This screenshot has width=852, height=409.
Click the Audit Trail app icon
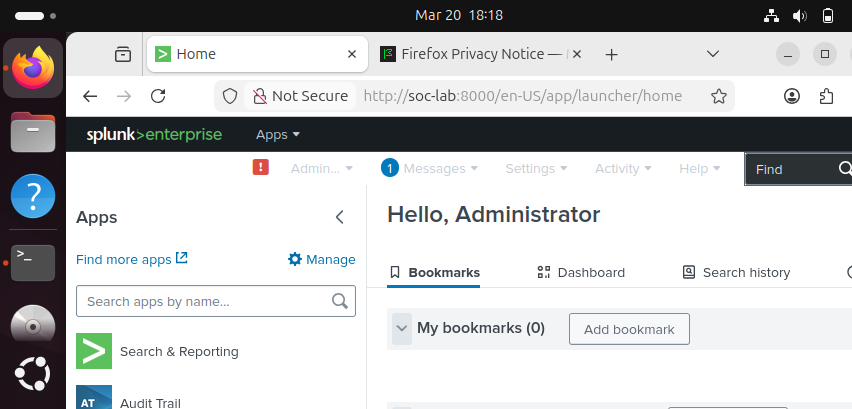pos(94,398)
